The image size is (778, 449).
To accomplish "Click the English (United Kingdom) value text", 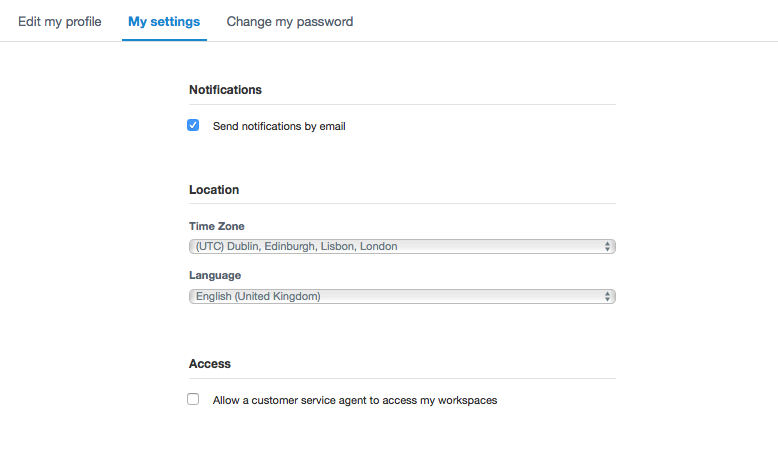I will (258, 297).
